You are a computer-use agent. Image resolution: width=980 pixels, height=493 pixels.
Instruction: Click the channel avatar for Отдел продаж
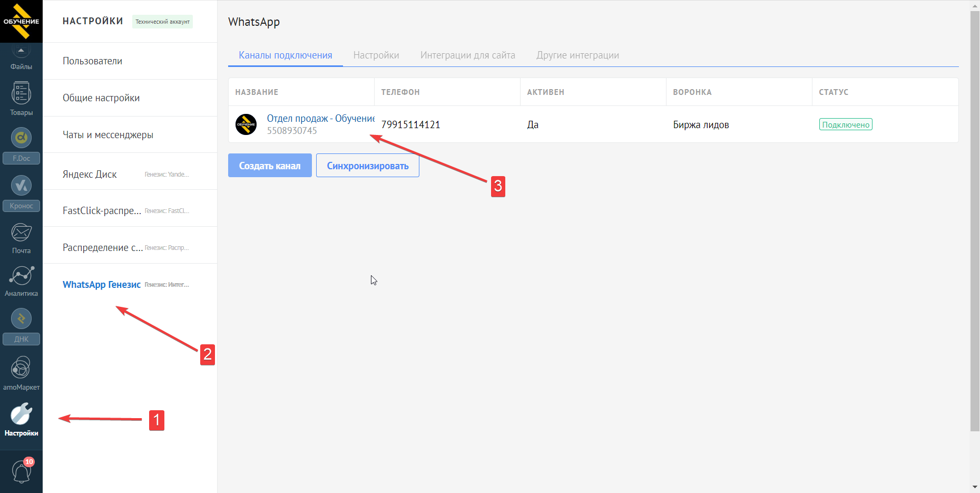pyautogui.click(x=246, y=124)
